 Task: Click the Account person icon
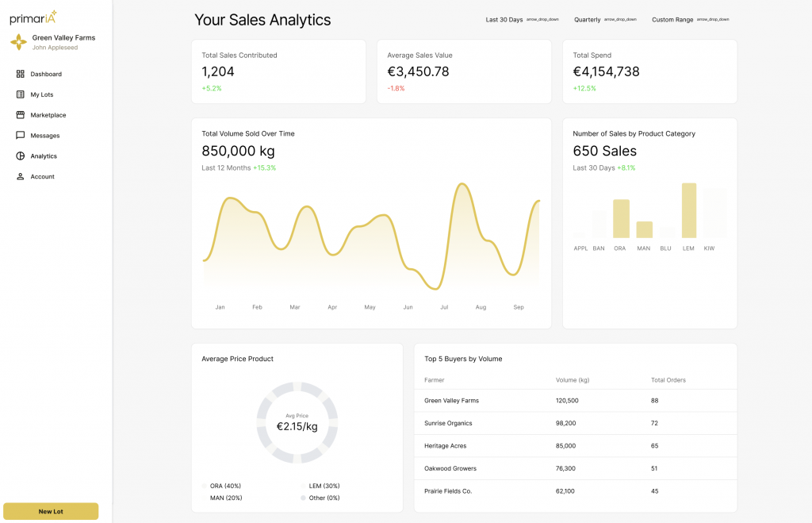(x=21, y=177)
